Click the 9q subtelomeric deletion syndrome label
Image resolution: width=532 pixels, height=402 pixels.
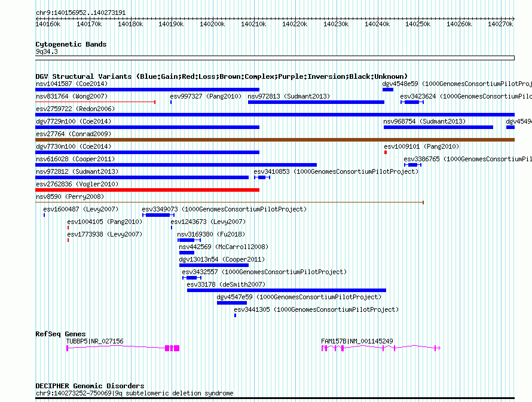pyautogui.click(x=134, y=393)
